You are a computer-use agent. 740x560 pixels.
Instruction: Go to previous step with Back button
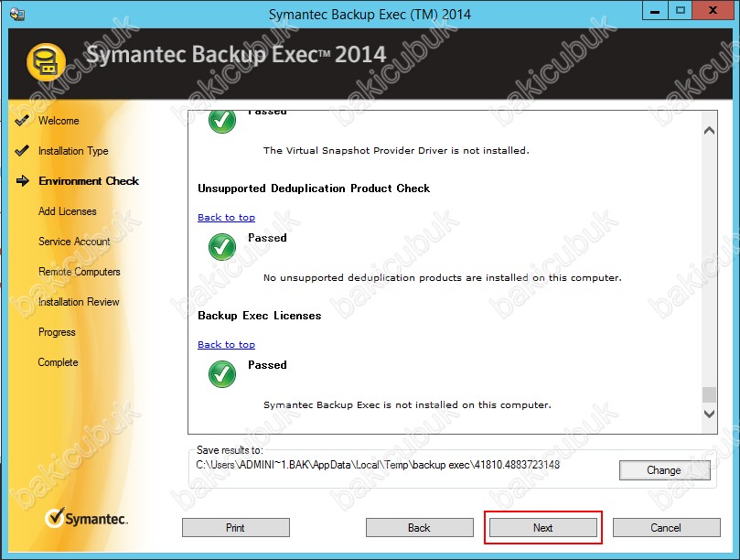[x=420, y=527]
